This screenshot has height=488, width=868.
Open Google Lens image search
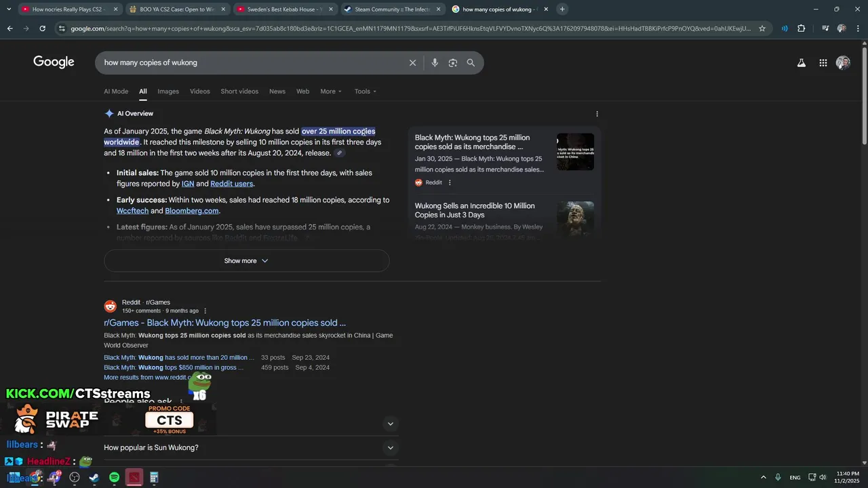click(x=453, y=62)
